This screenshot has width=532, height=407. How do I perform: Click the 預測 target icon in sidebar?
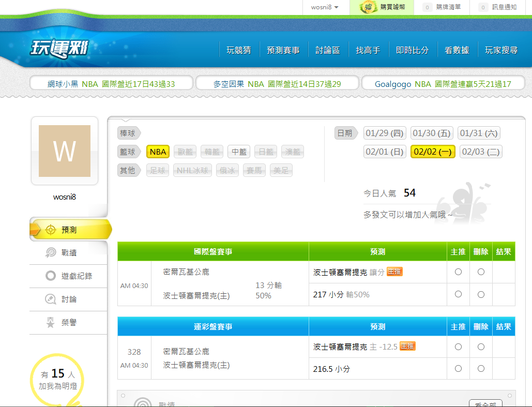[51, 230]
